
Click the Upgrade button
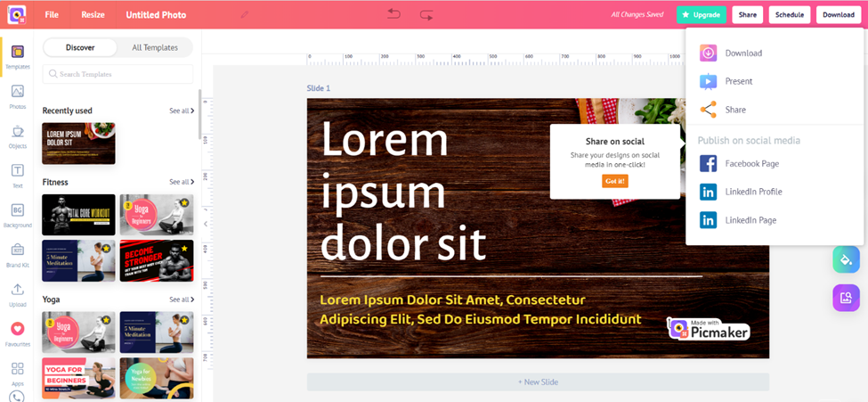702,15
